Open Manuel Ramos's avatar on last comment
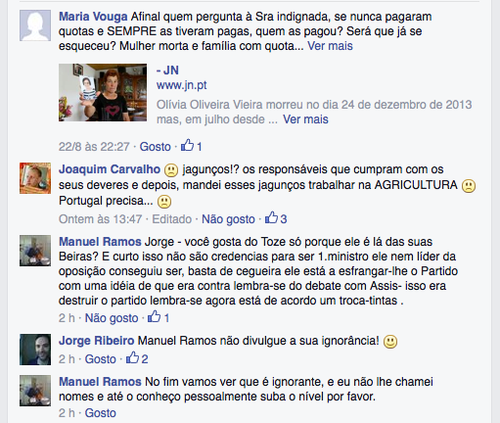Screen dimensions: 500x423 pyautogui.click(x=35, y=391)
